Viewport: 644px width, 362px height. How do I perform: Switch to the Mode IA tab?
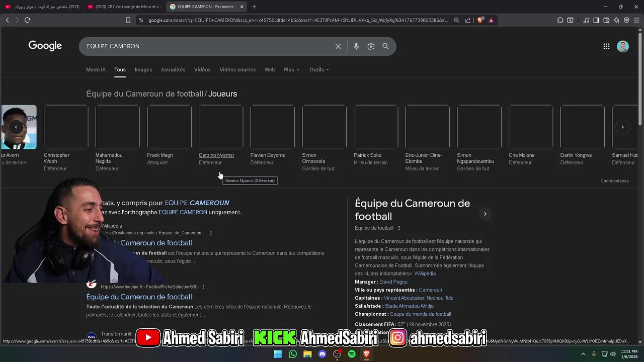(x=96, y=69)
